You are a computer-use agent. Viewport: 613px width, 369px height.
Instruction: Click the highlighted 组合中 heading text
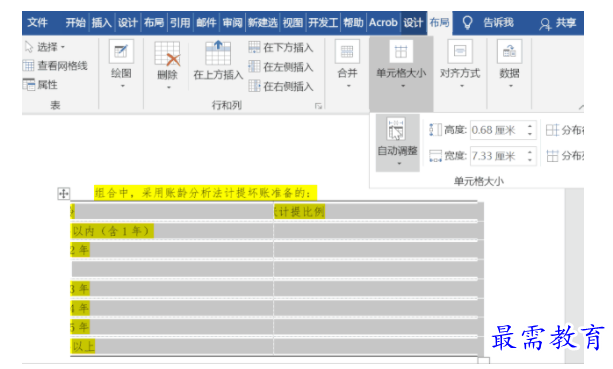pyautogui.click(x=205, y=193)
